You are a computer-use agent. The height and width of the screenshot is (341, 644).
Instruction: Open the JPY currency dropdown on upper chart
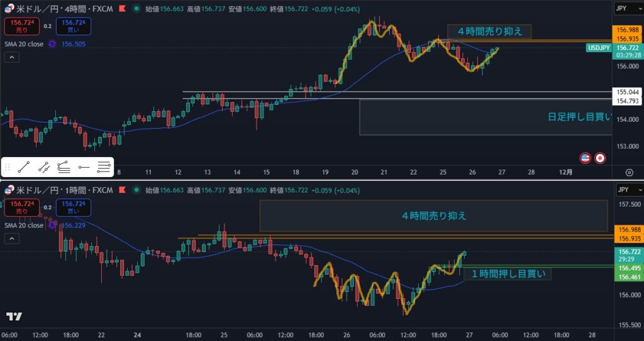[628, 9]
